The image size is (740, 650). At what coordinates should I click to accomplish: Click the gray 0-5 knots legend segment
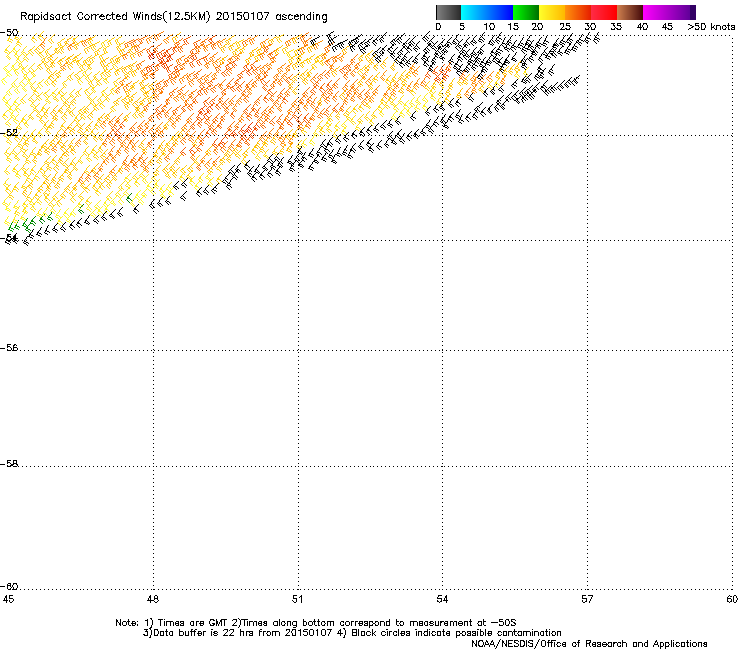[448, 12]
